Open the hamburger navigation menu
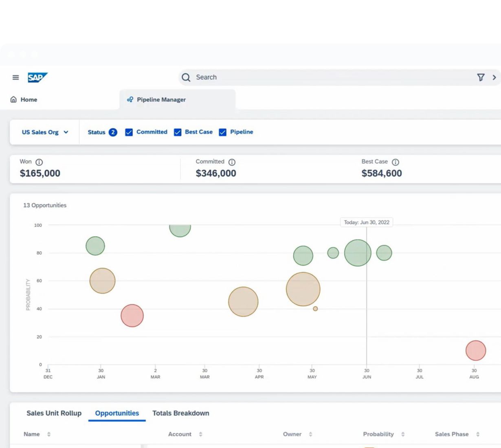501x448 pixels. point(15,77)
